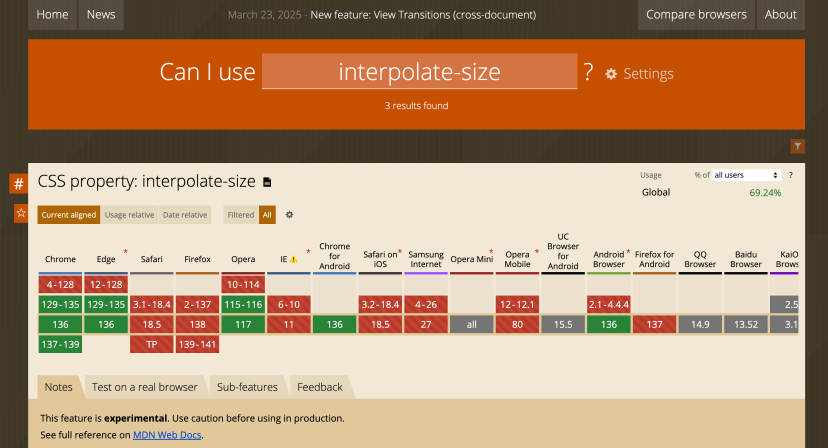Switch to Usage relative view
The image size is (828, 448).
(129, 214)
